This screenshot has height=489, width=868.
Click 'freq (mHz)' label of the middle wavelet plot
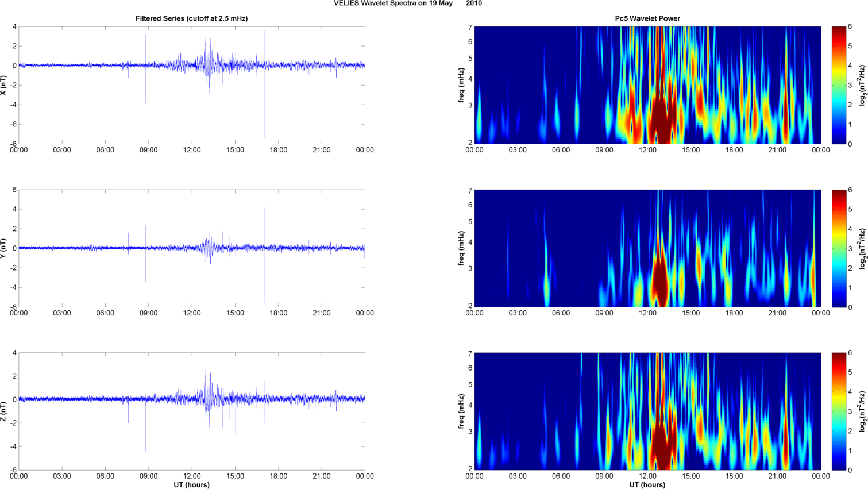461,248
